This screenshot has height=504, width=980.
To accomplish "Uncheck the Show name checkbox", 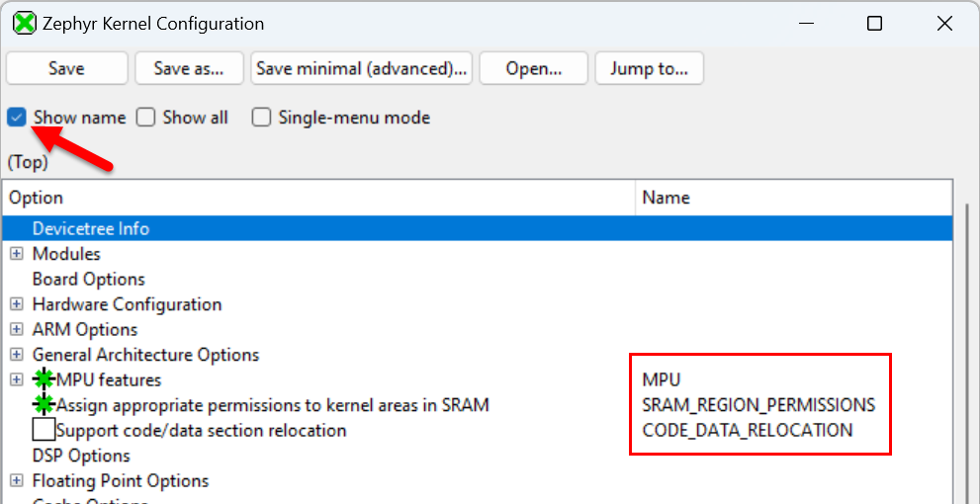I will pos(17,118).
